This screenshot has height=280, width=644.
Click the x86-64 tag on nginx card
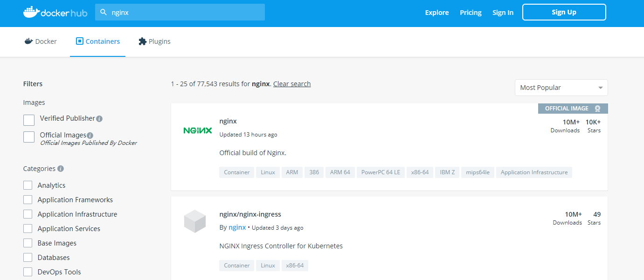(420, 172)
